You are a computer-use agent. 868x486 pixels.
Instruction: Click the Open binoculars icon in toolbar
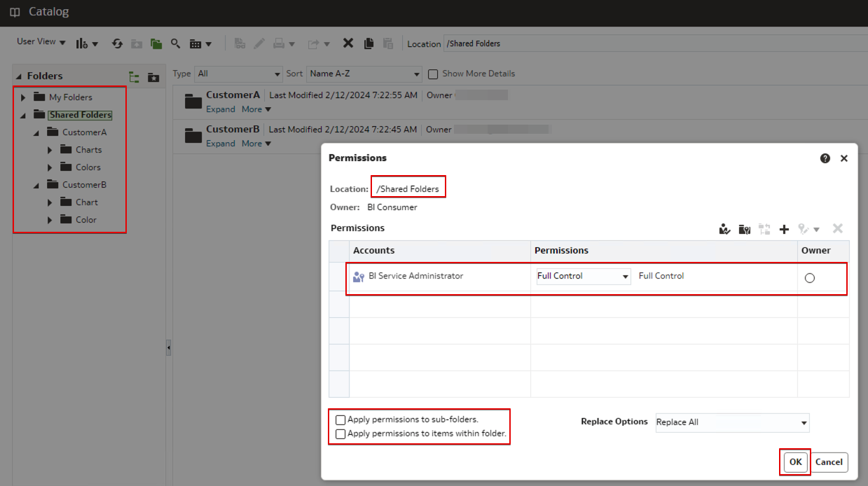(x=240, y=43)
